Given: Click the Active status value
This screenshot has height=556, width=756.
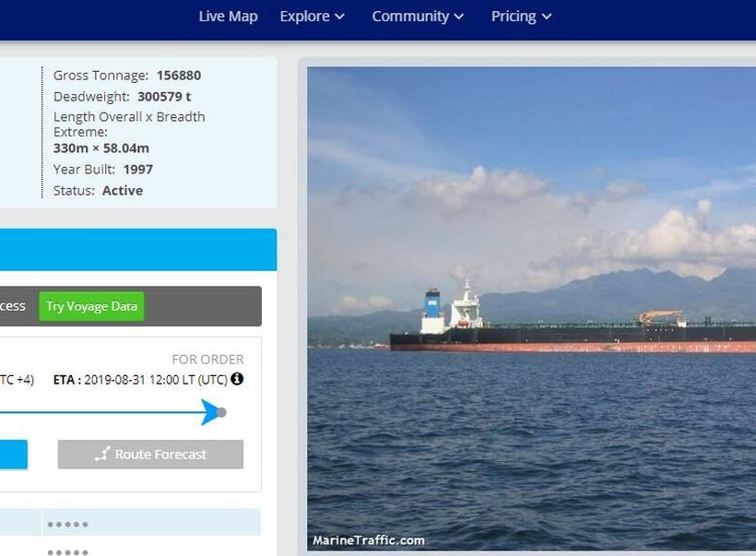Looking at the screenshot, I should 123,191.
